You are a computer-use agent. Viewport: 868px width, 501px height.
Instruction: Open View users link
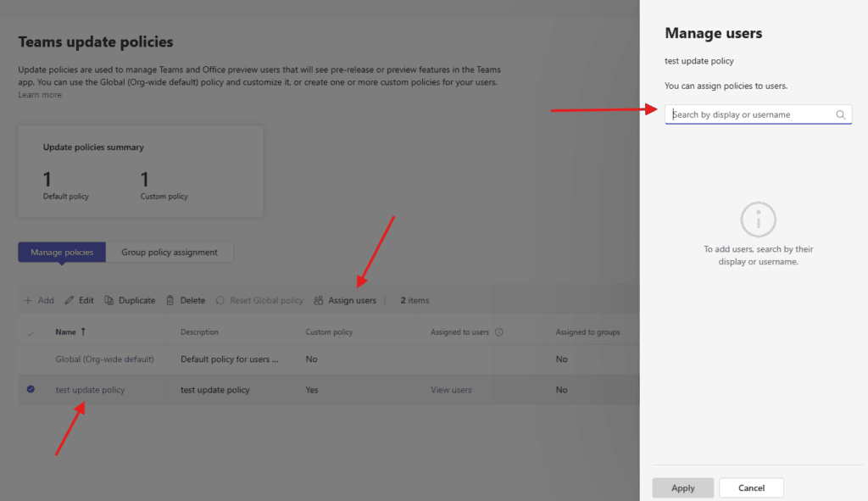[x=451, y=390]
